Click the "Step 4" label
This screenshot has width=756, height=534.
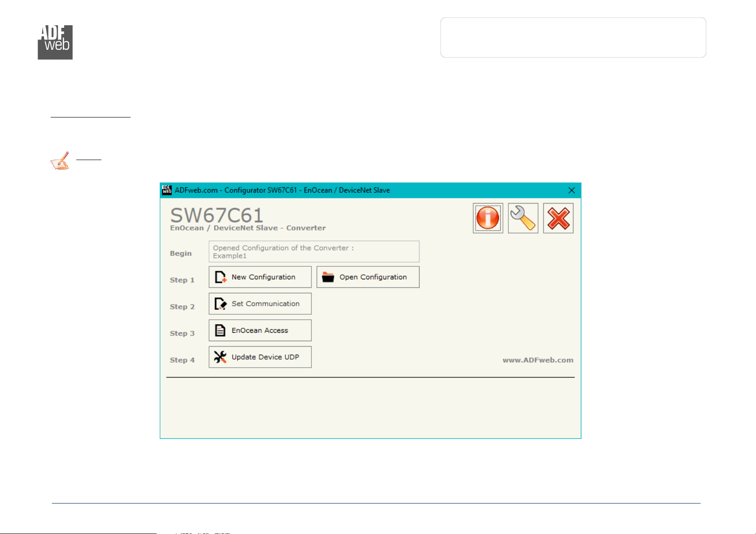pos(182,360)
